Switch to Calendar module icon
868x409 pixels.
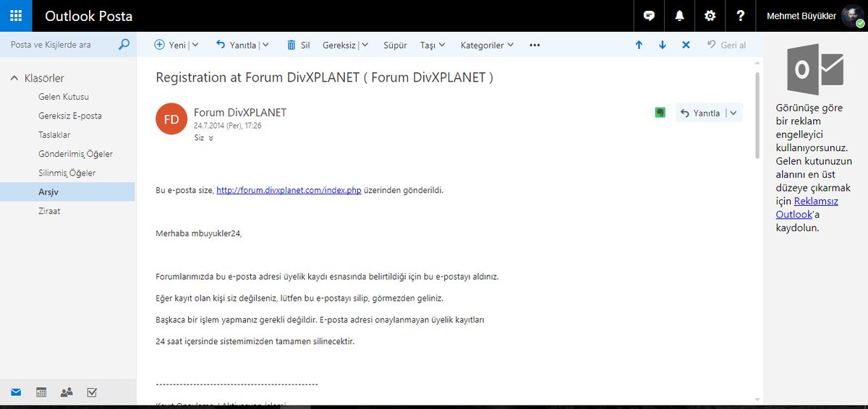pos(41,392)
